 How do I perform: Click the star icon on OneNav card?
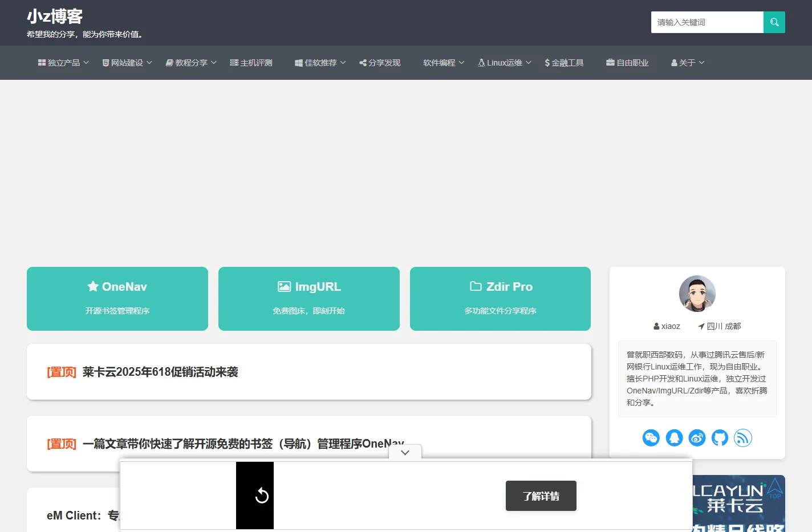point(93,286)
